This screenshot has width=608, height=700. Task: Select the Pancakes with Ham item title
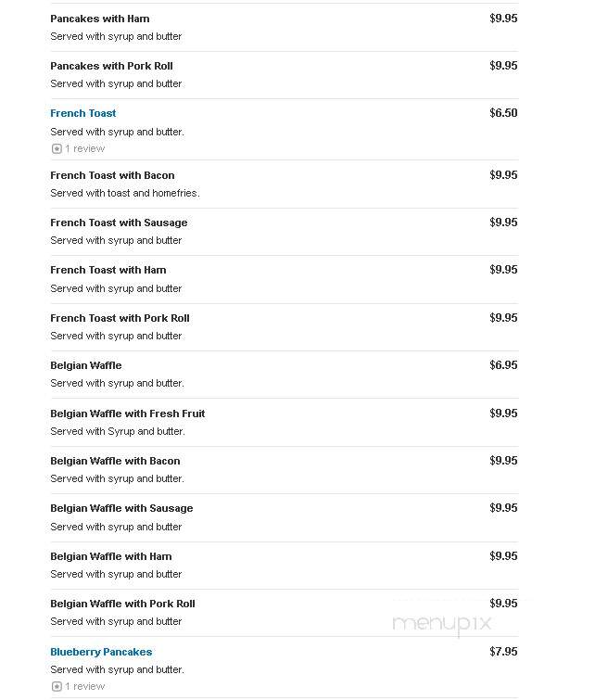pyautogui.click(x=100, y=19)
